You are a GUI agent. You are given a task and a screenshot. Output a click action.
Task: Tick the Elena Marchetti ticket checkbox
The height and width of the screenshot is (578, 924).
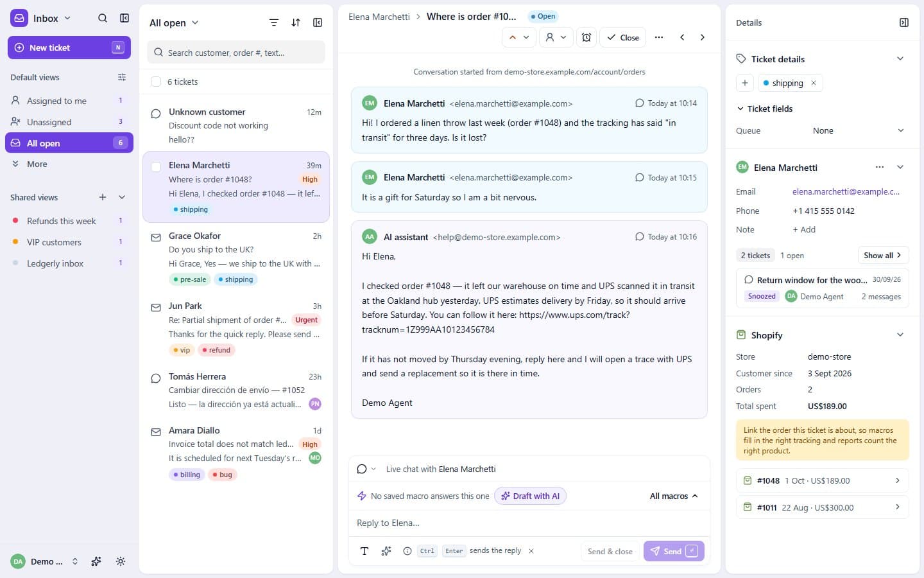(155, 167)
